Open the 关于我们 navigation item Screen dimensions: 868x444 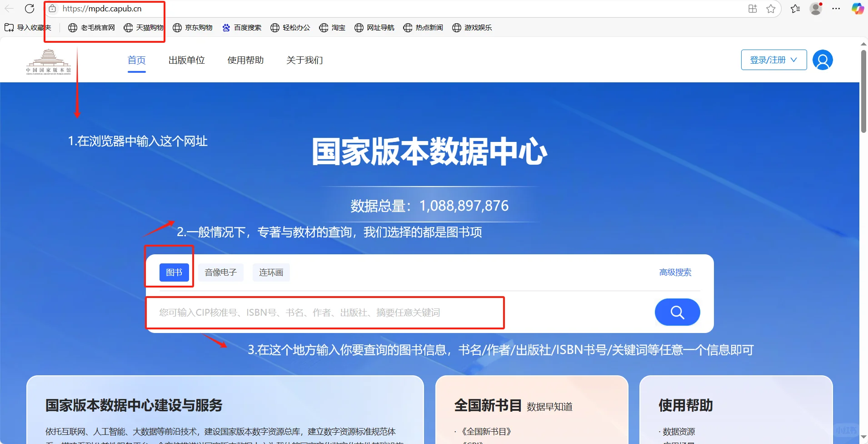pos(305,60)
